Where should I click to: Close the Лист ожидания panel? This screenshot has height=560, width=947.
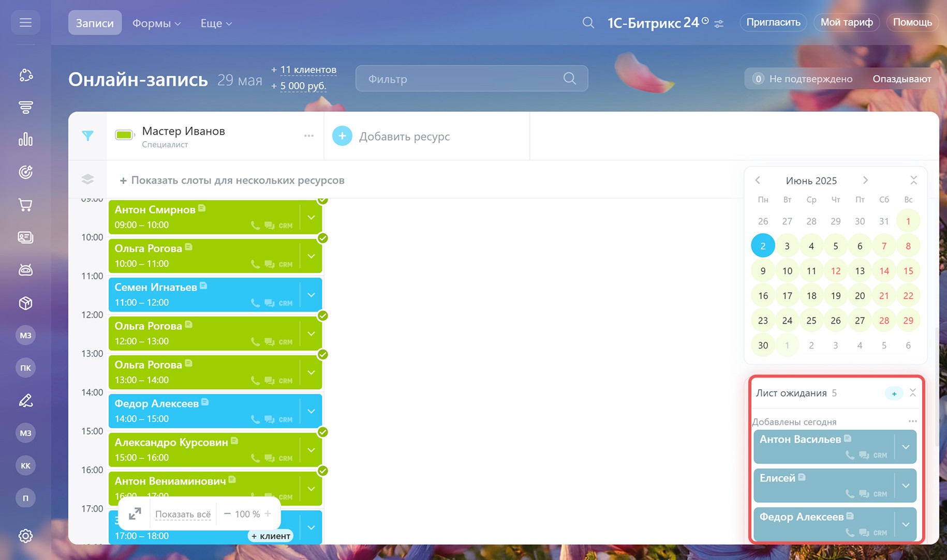(913, 393)
